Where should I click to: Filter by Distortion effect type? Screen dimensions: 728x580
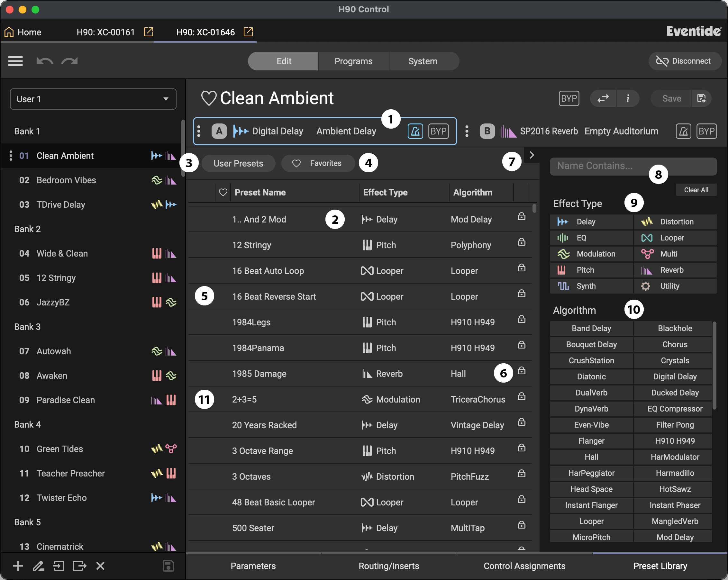675,222
